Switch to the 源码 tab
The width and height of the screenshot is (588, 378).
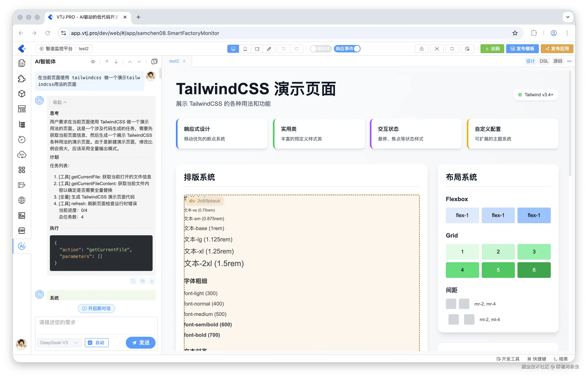coord(557,61)
